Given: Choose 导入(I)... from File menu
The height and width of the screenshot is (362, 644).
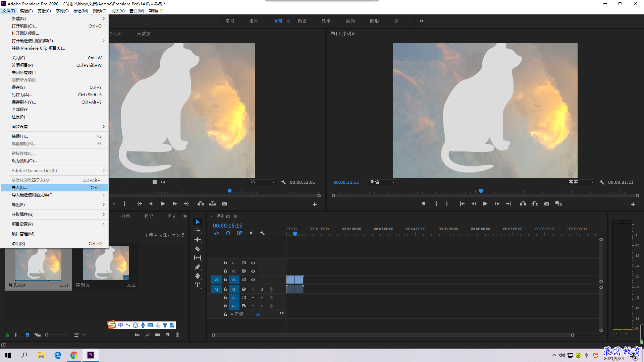Looking at the screenshot, I should tap(54, 188).
